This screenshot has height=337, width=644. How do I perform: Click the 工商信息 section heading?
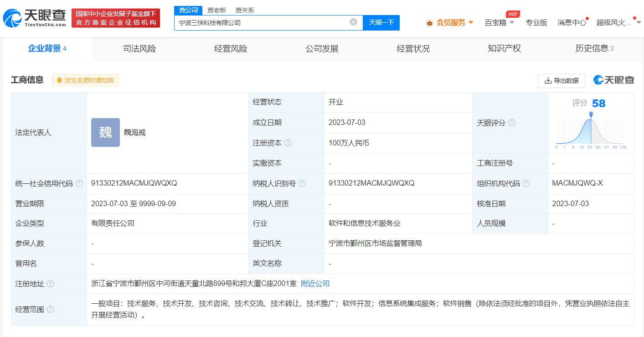coord(27,80)
